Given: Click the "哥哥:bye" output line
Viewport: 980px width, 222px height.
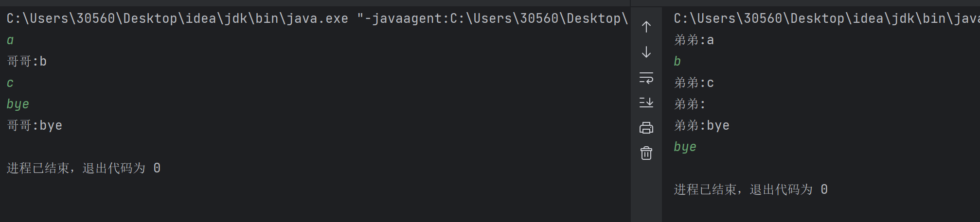Looking at the screenshot, I should tap(35, 126).
